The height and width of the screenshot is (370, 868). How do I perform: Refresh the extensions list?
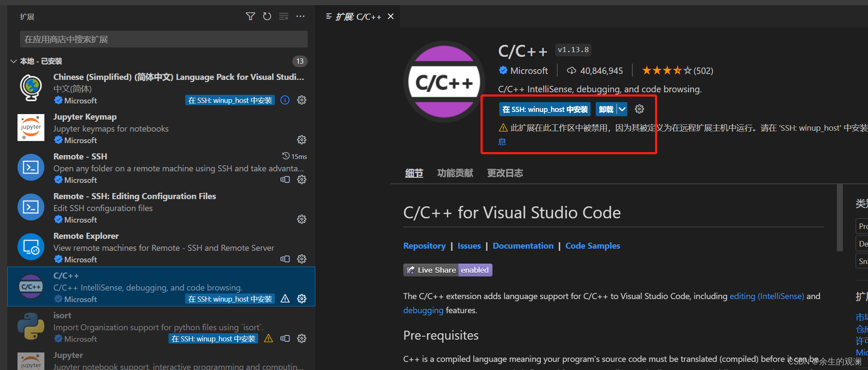(267, 16)
